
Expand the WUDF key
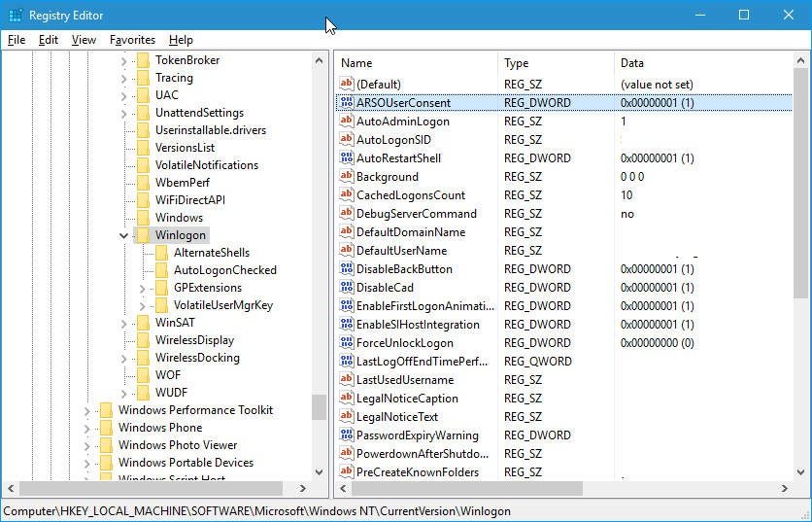coord(123,394)
